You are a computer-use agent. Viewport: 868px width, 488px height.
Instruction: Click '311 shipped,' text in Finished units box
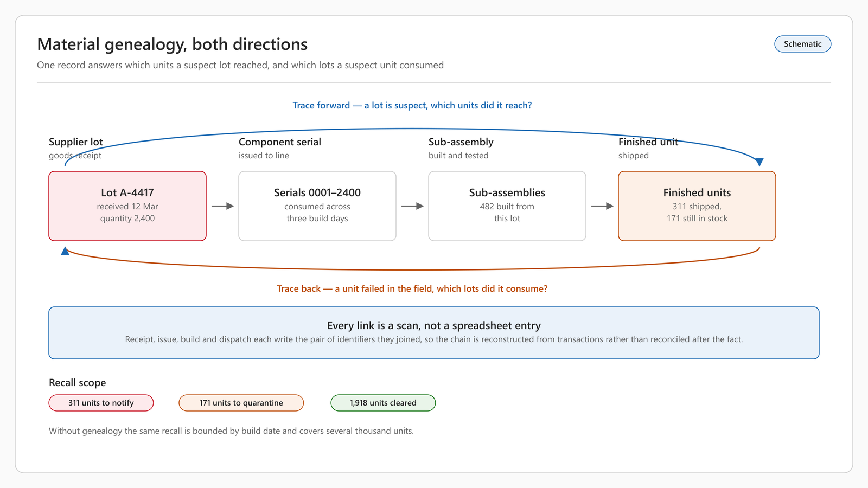click(x=697, y=207)
